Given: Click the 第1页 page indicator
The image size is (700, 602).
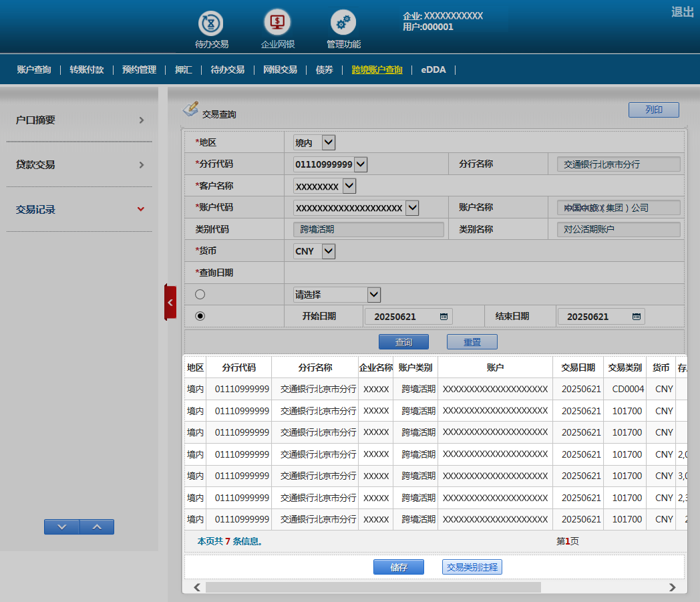Looking at the screenshot, I should point(567,541).
